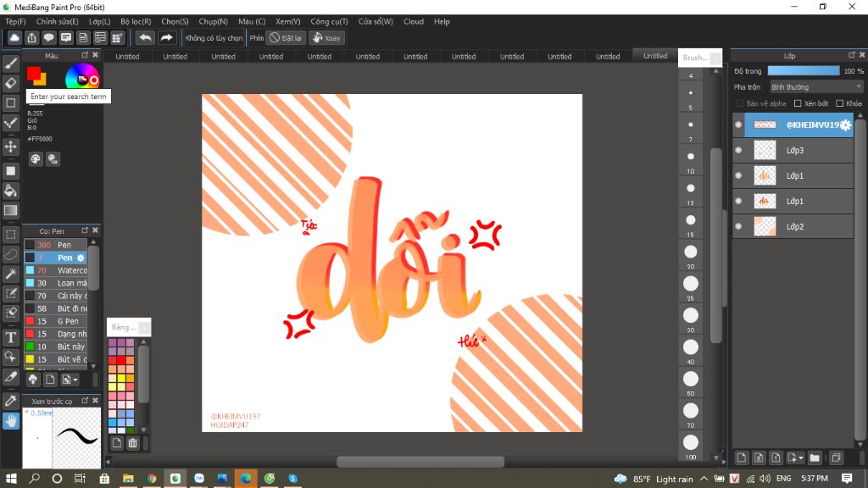Open settings gear on @KHEIMVU19 layer

(845, 125)
